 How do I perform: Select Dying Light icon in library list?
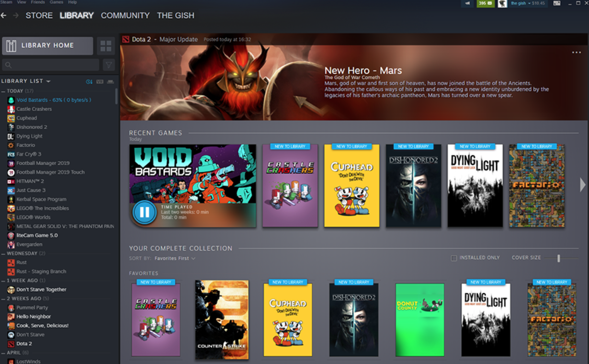(x=11, y=136)
